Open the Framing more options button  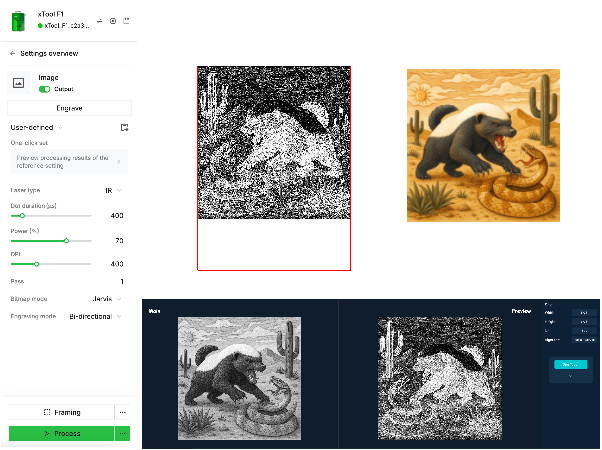tap(123, 412)
